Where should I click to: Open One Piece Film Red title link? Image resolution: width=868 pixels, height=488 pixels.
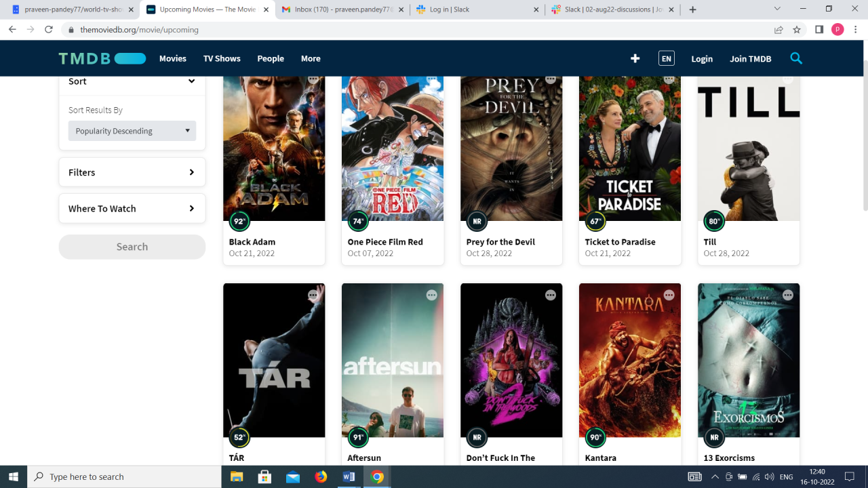coord(385,241)
